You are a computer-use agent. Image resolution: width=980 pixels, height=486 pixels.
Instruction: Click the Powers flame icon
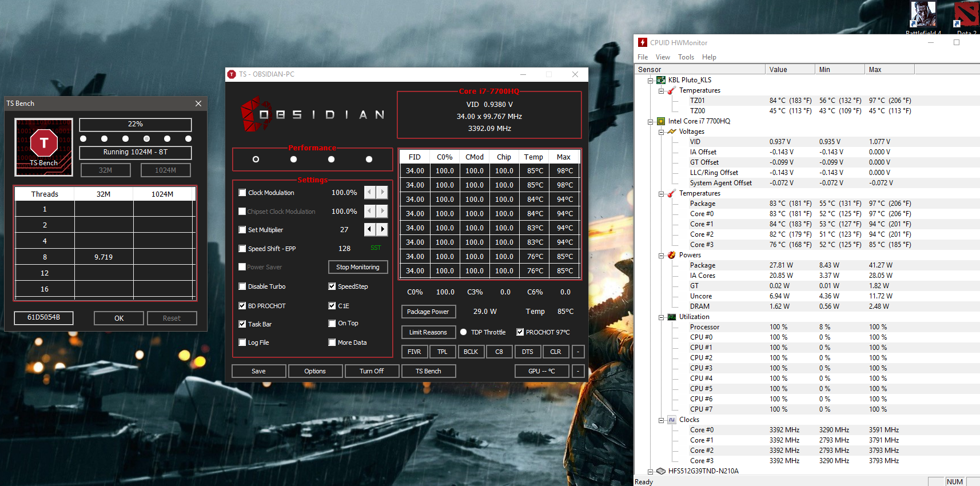(x=672, y=255)
